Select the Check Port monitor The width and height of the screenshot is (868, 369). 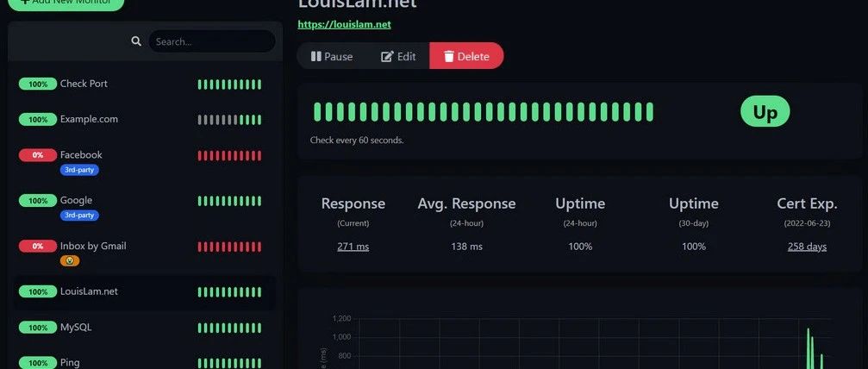tap(145, 84)
